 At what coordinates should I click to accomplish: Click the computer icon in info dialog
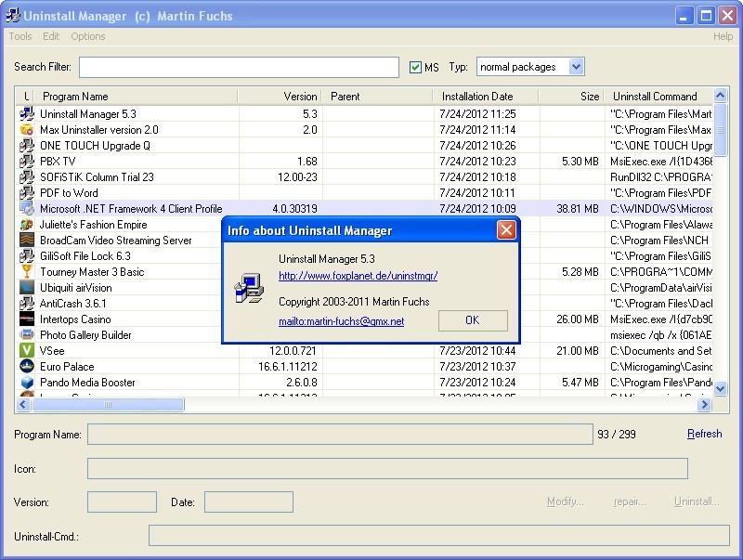pyautogui.click(x=249, y=288)
